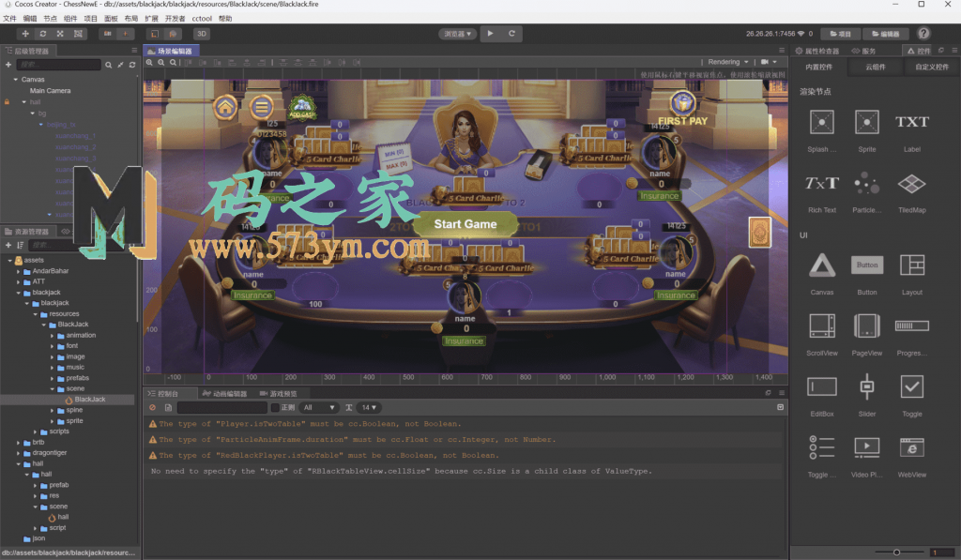Open the project folder button 项目
Viewport: 961px width, 560px height.
840,34
